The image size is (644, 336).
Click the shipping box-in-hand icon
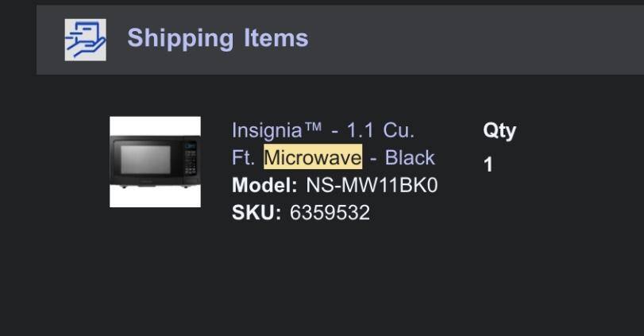click(85, 40)
